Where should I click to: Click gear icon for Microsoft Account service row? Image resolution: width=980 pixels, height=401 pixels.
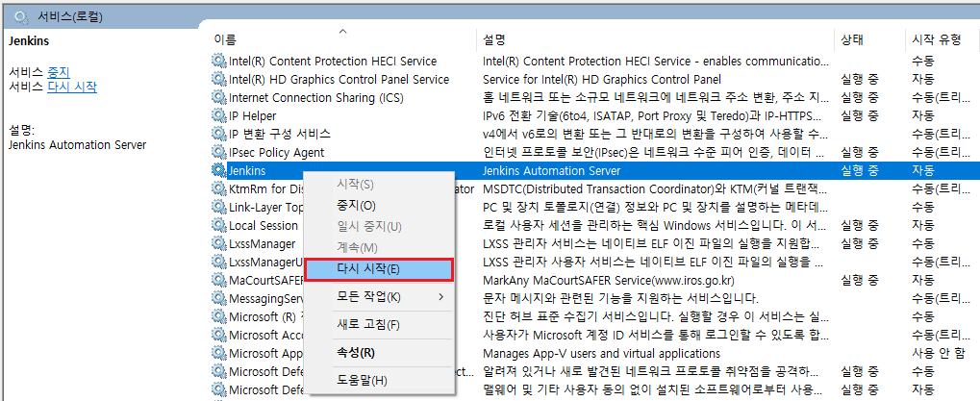[x=218, y=335]
